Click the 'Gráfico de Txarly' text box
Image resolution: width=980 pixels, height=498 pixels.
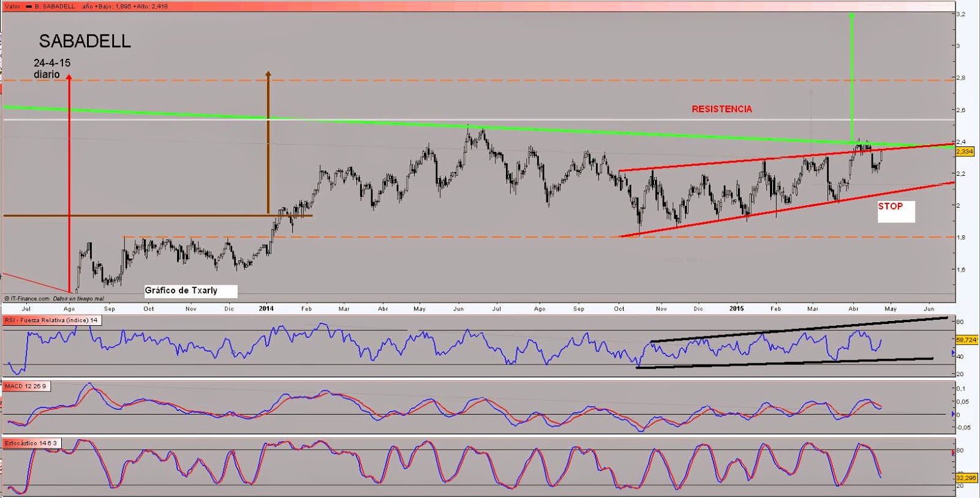[190, 290]
